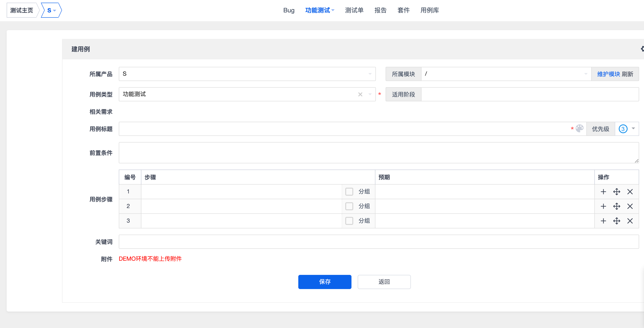Enable the 分组 checkbox in row 2

[x=349, y=206]
